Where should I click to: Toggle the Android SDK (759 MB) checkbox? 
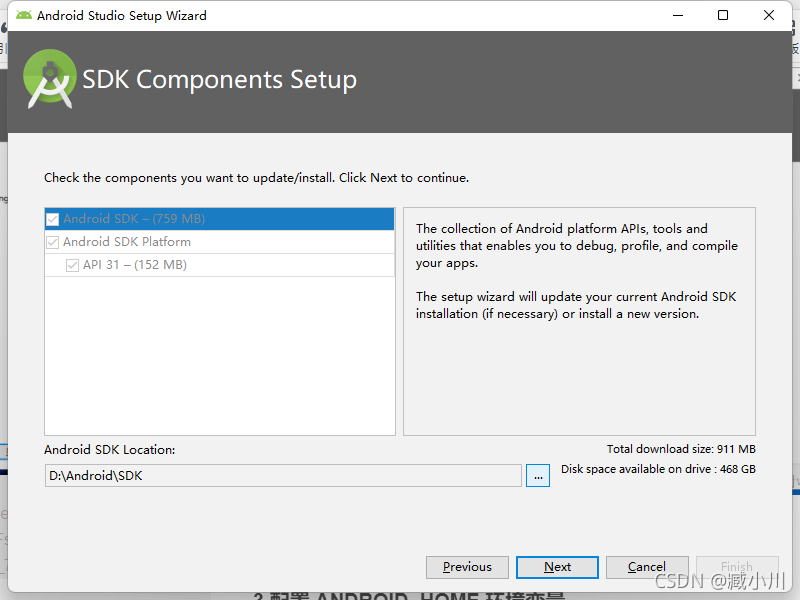53,219
